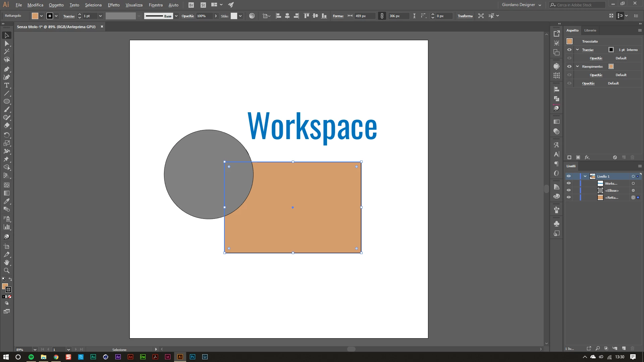Select the Pen tool
The height and width of the screenshot is (362, 644).
[6, 69]
